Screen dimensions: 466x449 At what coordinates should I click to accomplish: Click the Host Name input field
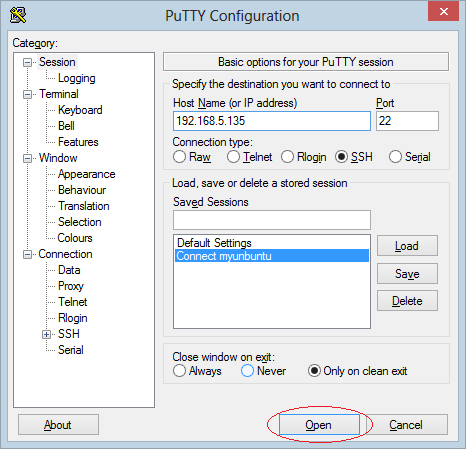[x=272, y=121]
